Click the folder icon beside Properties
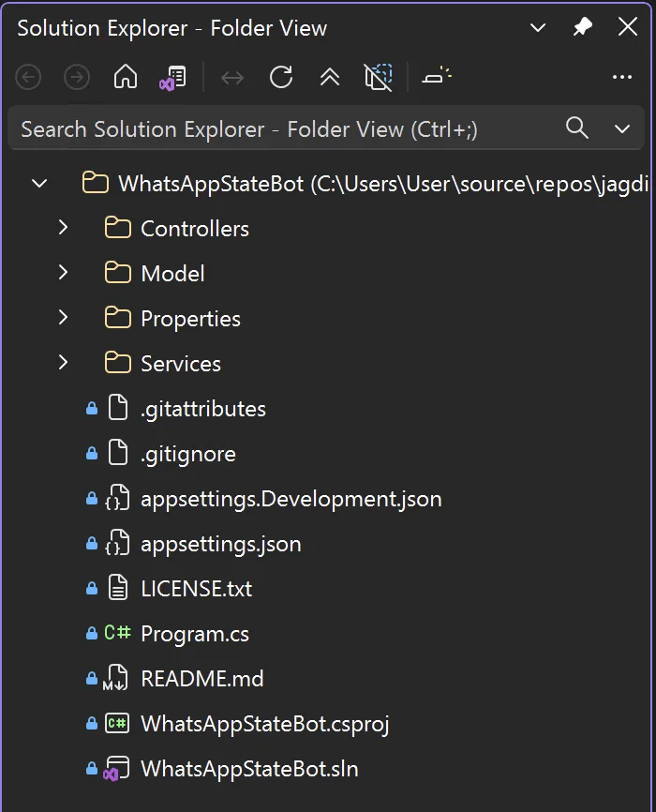656x812 pixels. (118, 318)
